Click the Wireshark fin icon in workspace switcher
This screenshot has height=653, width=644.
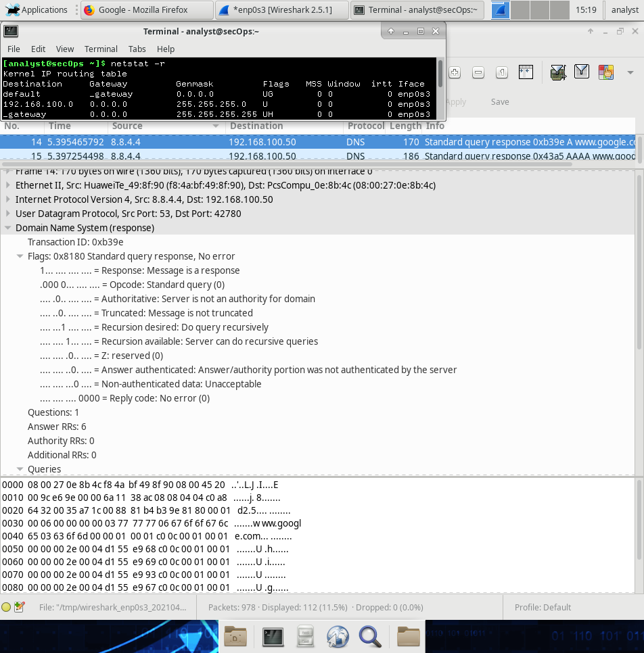[500, 9]
